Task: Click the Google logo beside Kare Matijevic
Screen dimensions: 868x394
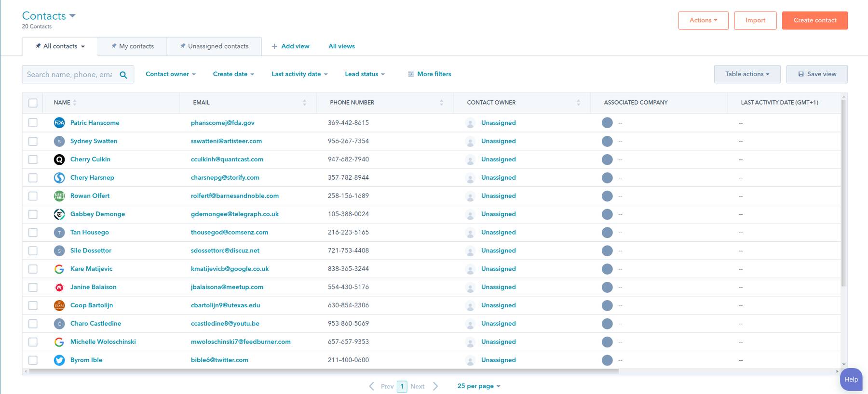Action: tap(59, 269)
